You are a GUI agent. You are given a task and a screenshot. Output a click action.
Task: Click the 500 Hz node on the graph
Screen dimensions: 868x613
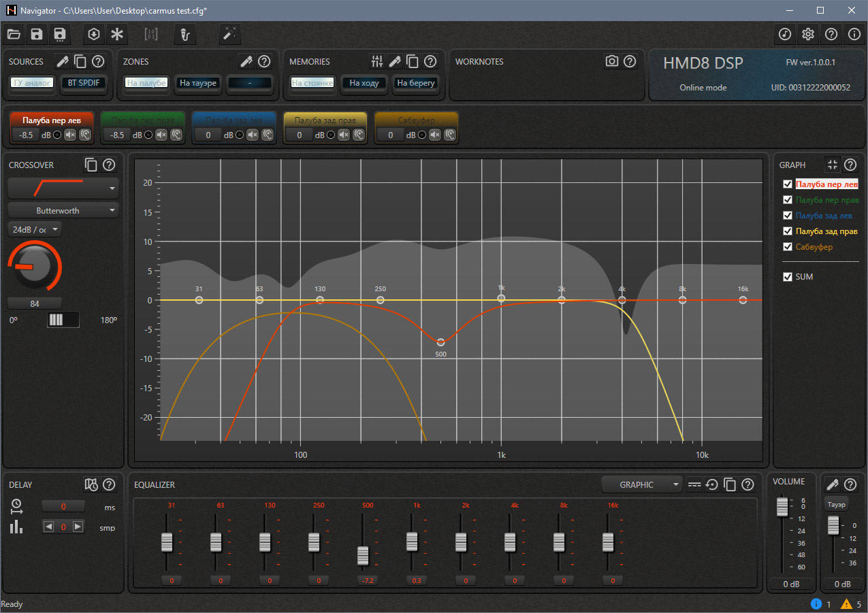pyautogui.click(x=441, y=342)
